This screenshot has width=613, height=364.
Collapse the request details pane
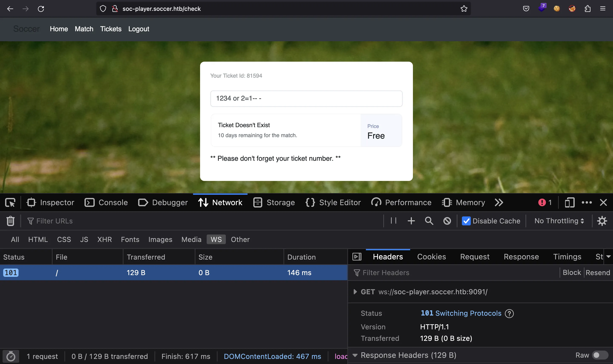(x=357, y=257)
